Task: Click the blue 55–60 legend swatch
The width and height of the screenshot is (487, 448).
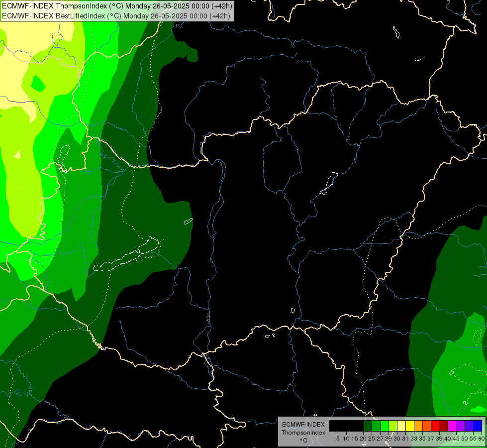Action: click(478, 426)
